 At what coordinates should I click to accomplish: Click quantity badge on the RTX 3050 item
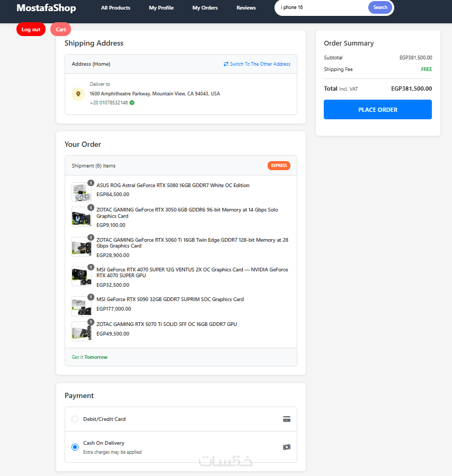tap(91, 207)
